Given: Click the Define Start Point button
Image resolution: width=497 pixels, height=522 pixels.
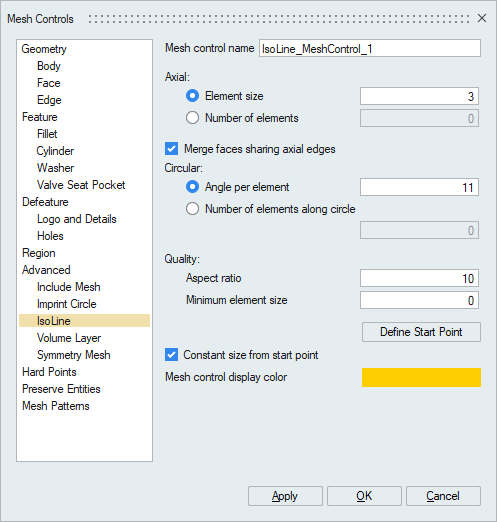Looking at the screenshot, I should (x=421, y=332).
